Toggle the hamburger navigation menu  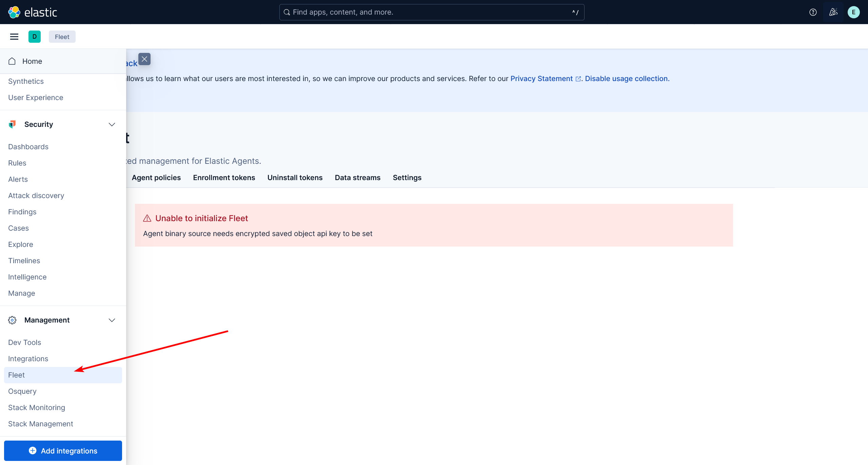pos(14,37)
